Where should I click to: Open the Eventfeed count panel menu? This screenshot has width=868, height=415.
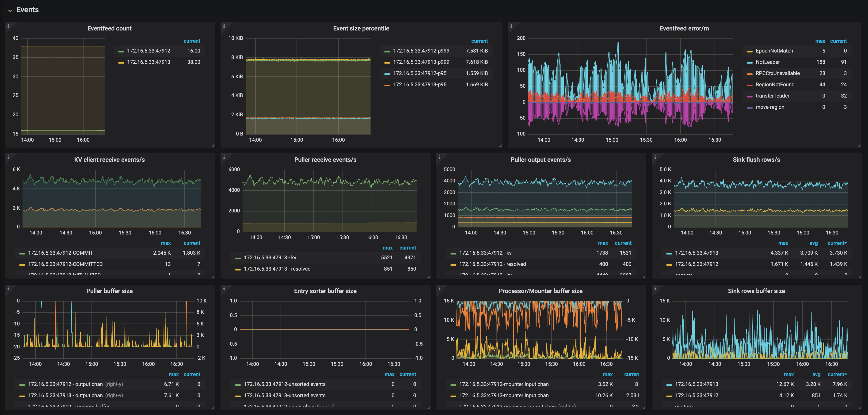[109, 28]
